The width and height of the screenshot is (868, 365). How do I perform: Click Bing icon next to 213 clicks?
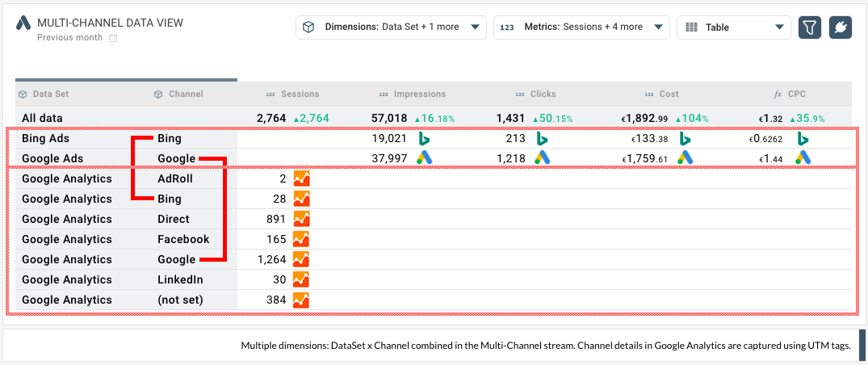543,138
